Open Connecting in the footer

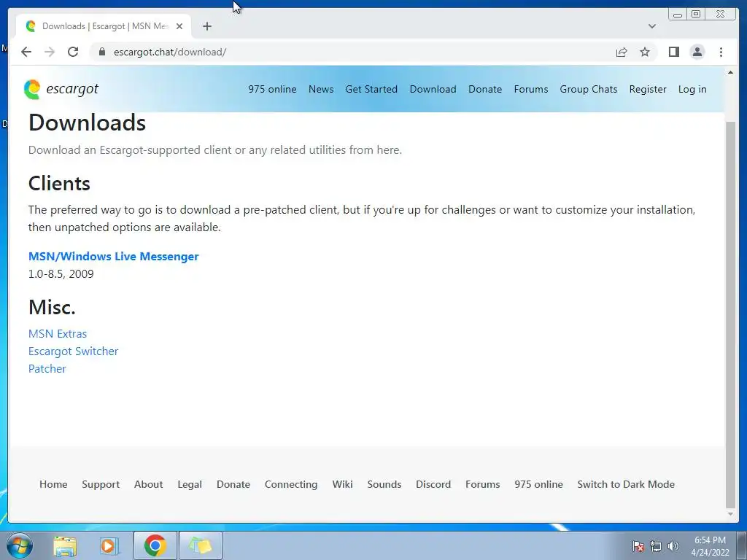click(x=291, y=484)
